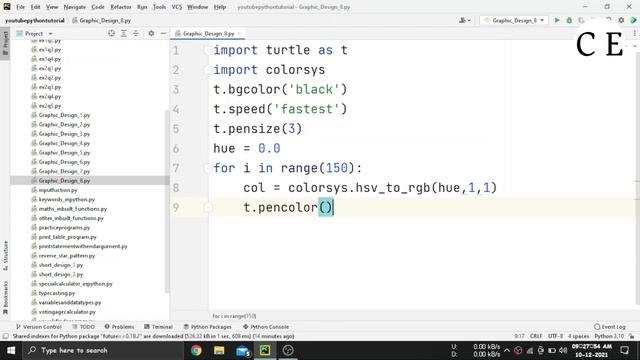Open the TODO tool window
This screenshot has width=640, height=360.
click(x=84, y=327)
